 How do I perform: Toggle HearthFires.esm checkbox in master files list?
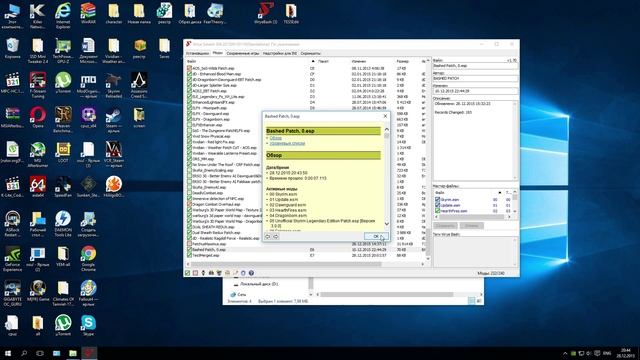[x=438, y=211]
